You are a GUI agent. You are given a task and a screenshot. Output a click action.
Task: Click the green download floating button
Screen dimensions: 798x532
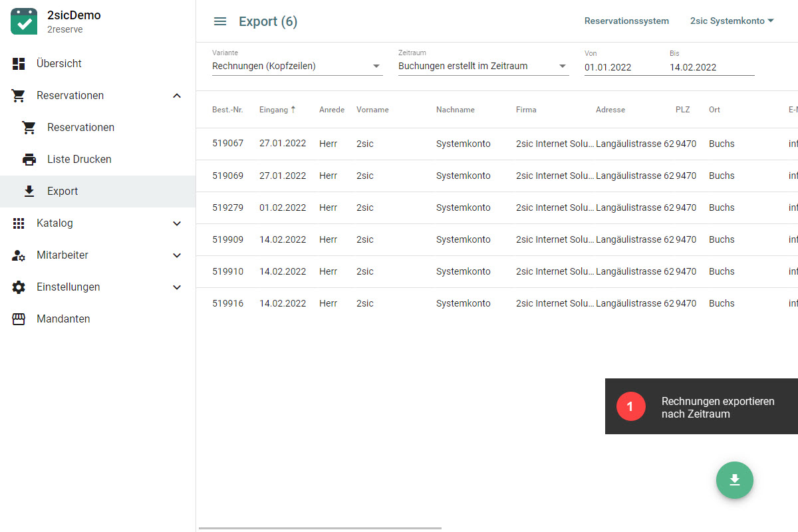pyautogui.click(x=734, y=479)
